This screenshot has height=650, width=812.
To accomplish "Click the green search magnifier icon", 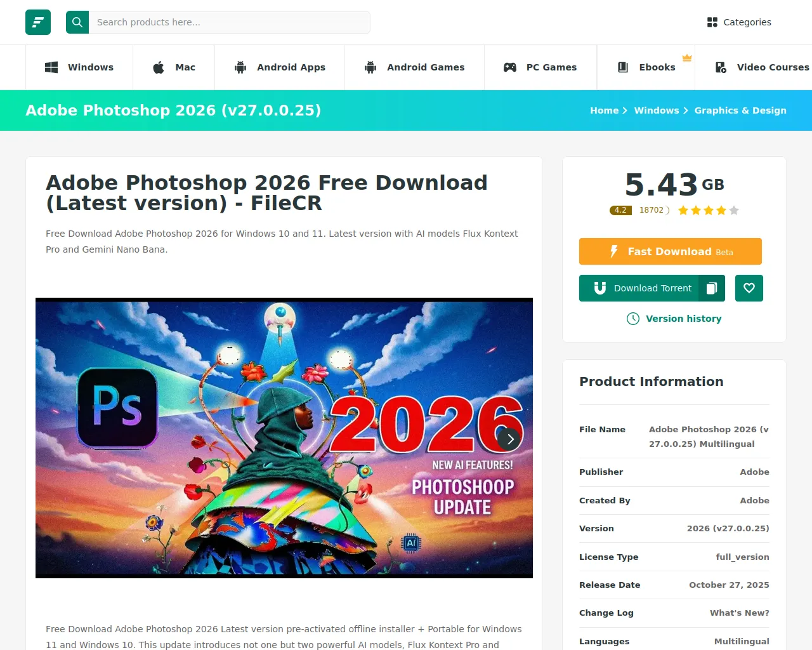I will point(77,22).
